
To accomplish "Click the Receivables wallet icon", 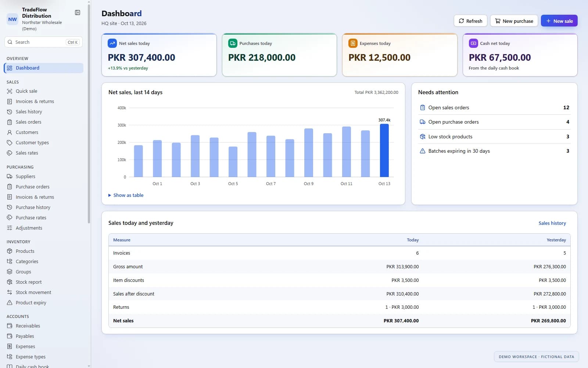I will tap(10, 326).
